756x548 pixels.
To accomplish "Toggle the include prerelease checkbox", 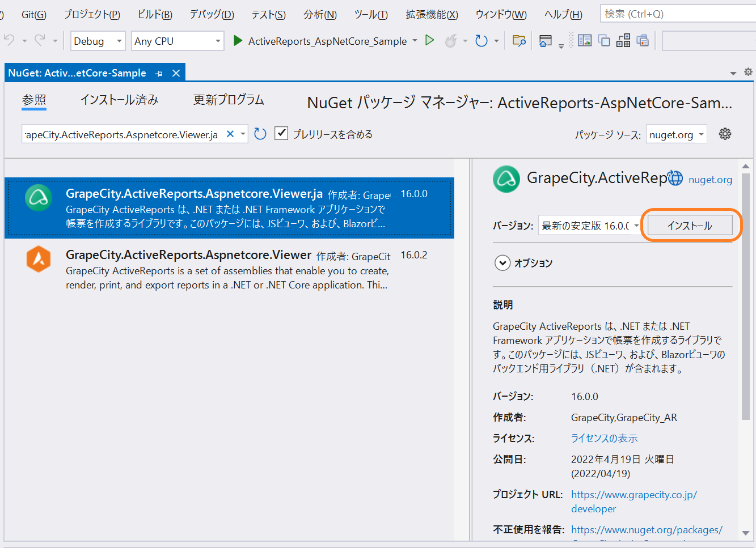I will tap(281, 134).
